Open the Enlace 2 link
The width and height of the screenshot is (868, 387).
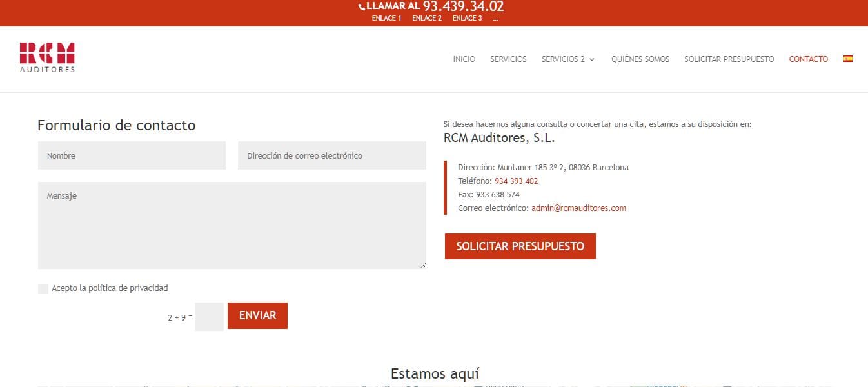(426, 18)
